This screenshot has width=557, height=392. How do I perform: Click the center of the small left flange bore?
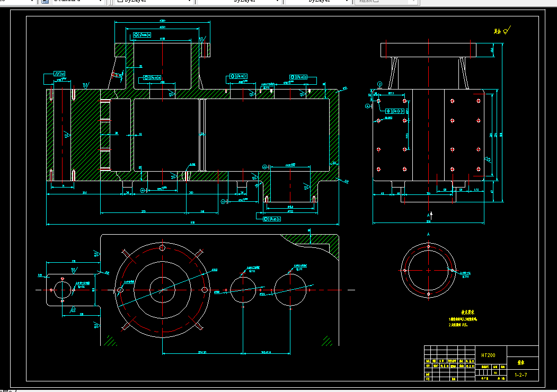click(x=63, y=290)
